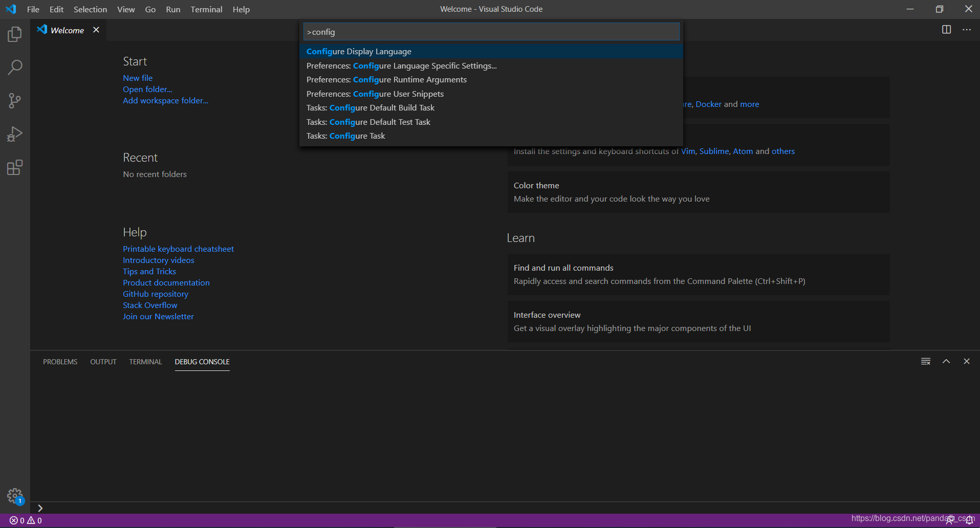Choose Tasks: Configure Task command
The image size is (980, 528).
(x=491, y=136)
